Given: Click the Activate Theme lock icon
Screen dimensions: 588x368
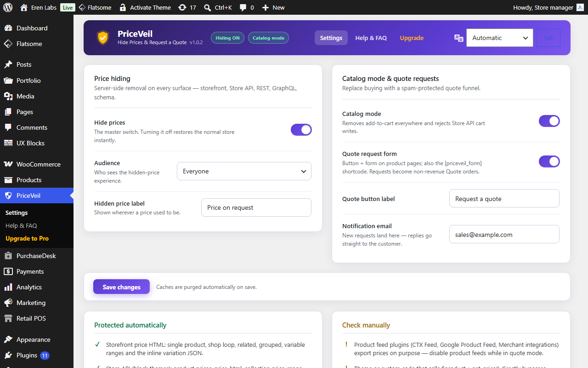Looking at the screenshot, I should click(123, 7).
